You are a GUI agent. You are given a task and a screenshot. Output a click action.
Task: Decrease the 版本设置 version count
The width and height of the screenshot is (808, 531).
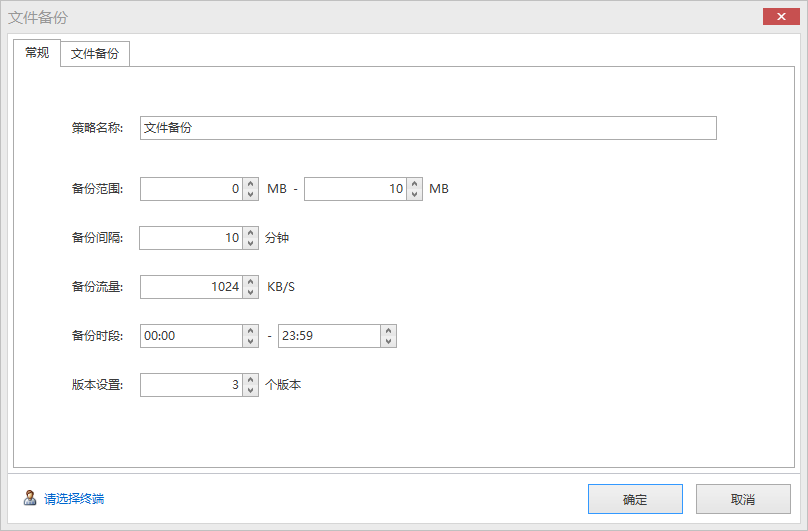coord(250,390)
